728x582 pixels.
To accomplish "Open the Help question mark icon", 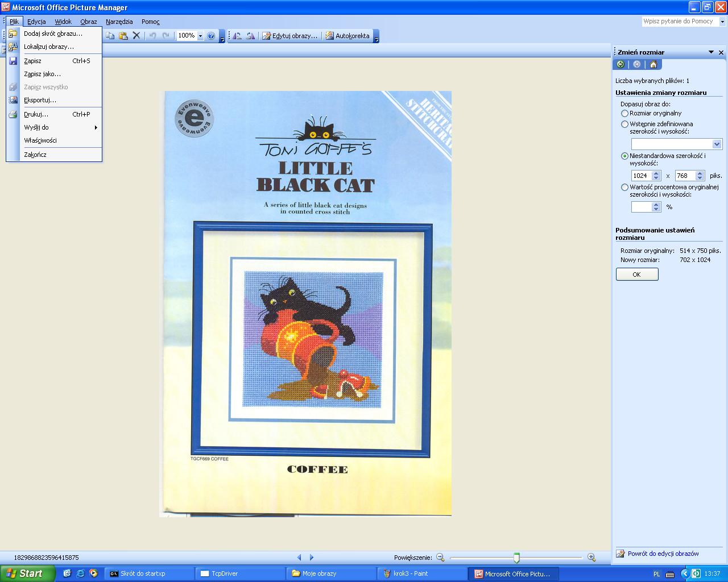I will 211,36.
